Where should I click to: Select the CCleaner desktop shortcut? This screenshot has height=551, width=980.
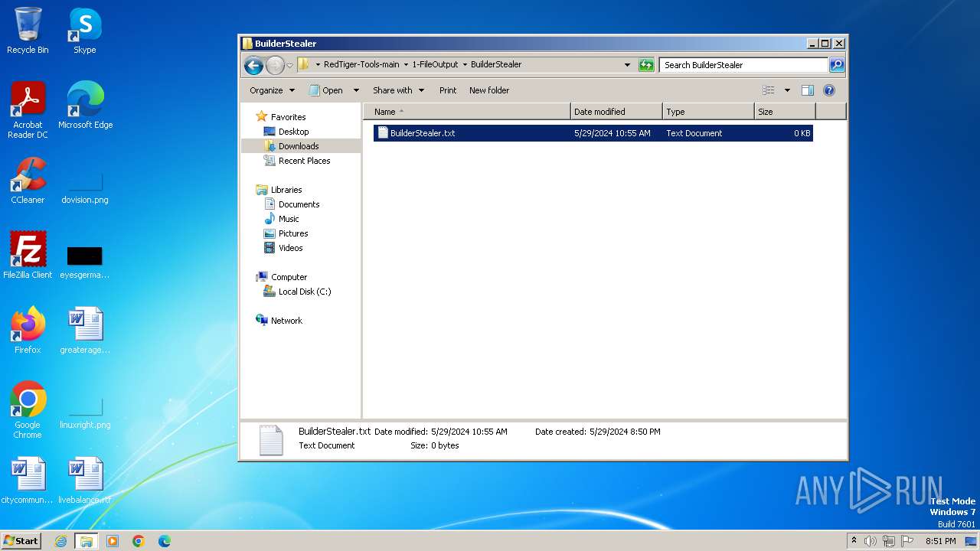click(x=28, y=181)
